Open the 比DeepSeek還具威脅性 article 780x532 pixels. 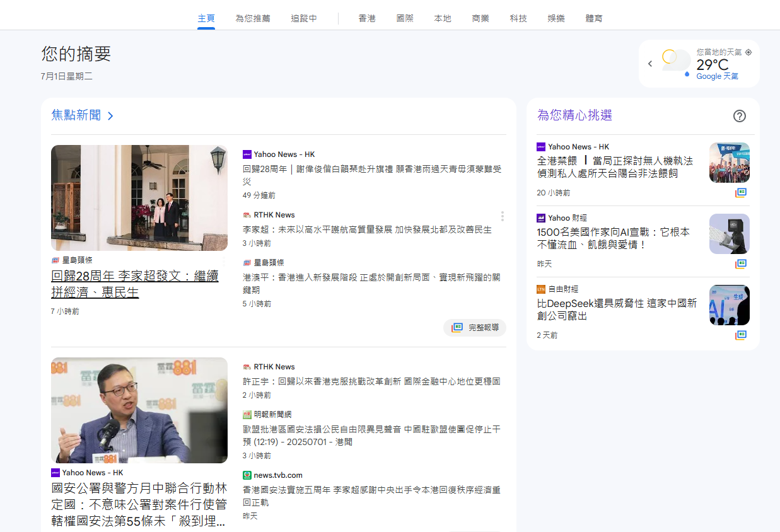617,309
